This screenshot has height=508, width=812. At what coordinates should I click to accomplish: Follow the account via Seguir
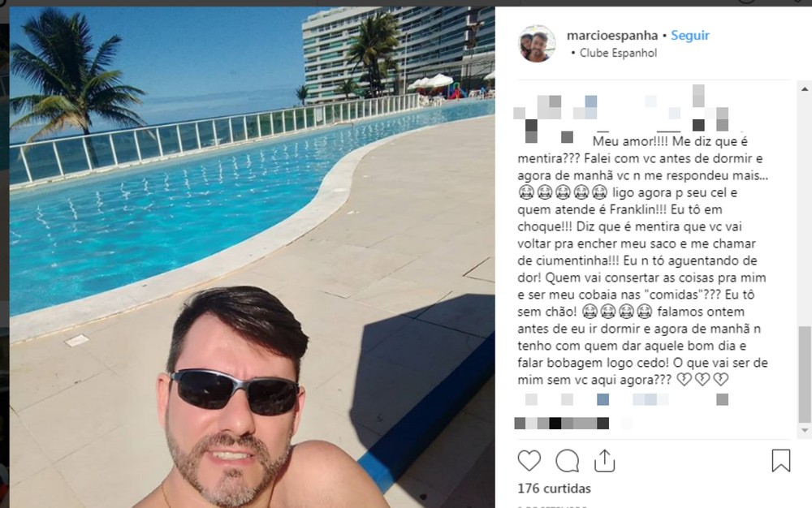pyautogui.click(x=689, y=36)
